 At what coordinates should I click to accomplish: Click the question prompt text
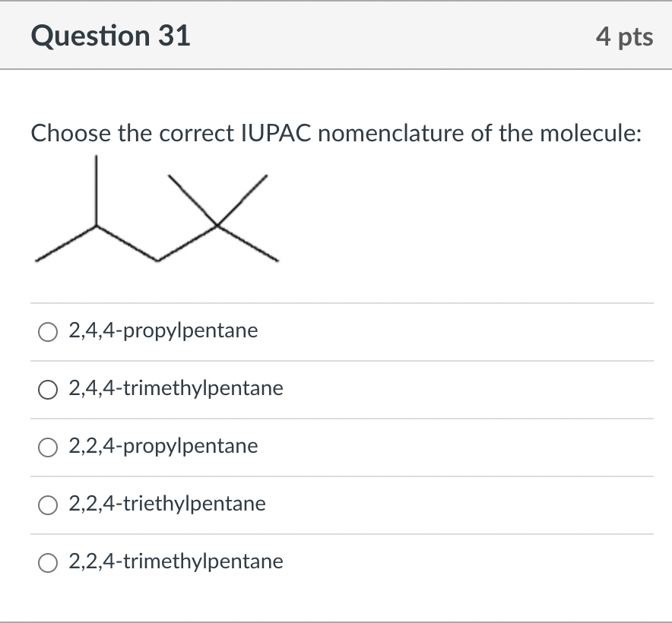335,134
